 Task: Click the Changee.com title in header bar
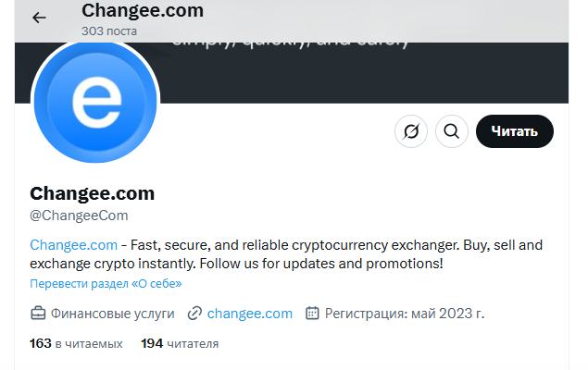pyautogui.click(x=143, y=10)
